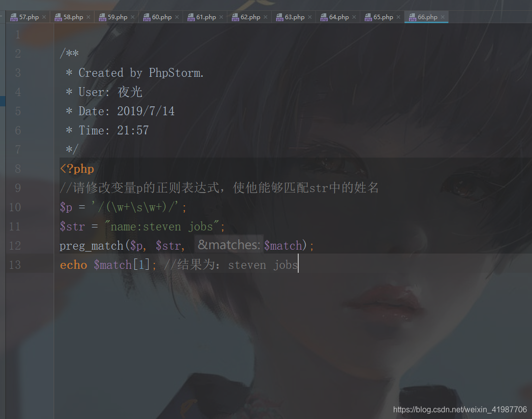
Task: Click the '<?php' opening tag
Action: pos(77,169)
